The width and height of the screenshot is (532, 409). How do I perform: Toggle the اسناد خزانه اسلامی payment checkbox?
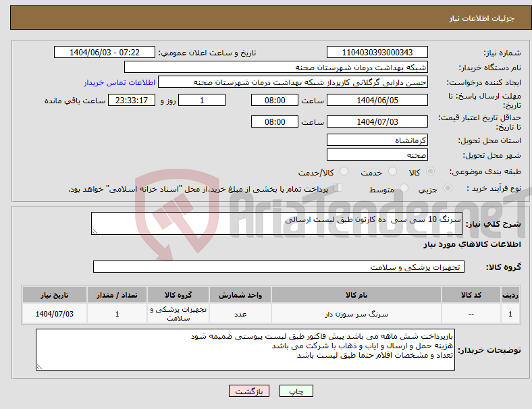pos(338,188)
